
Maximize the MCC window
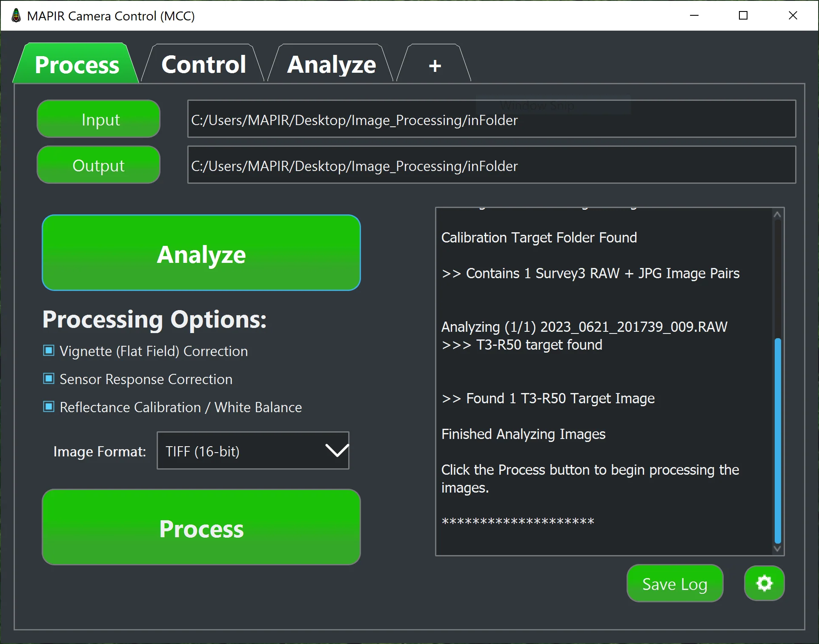coord(743,16)
